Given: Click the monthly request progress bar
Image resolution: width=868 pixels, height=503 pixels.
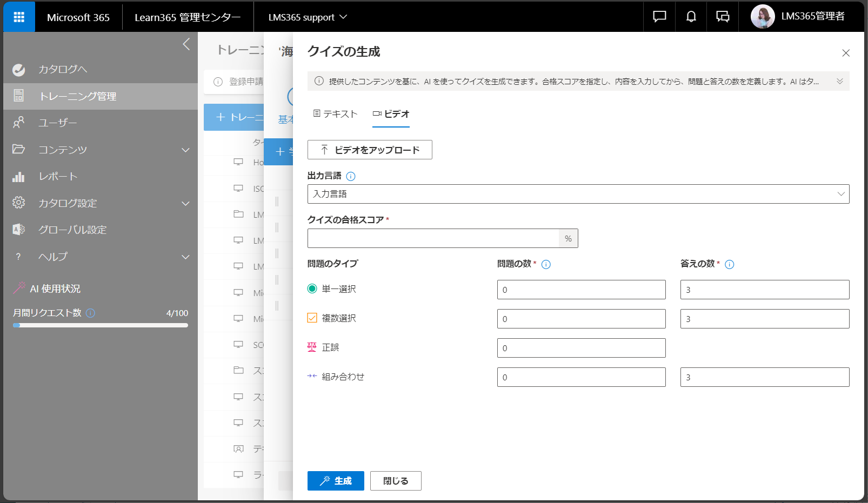Looking at the screenshot, I should pyautogui.click(x=101, y=325).
